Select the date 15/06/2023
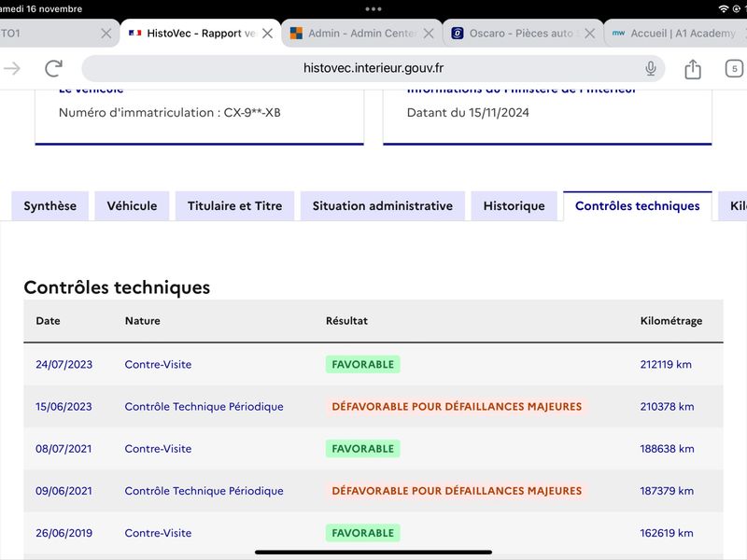747x560 pixels. (63, 407)
